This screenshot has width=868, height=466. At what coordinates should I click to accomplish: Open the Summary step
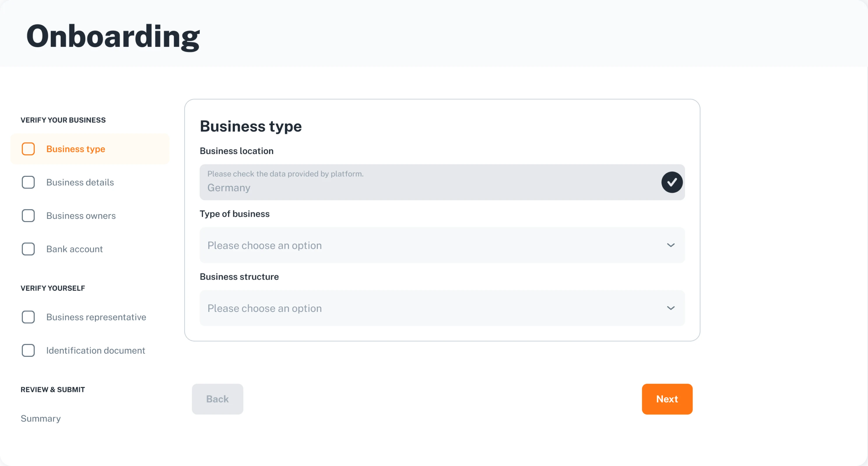coord(41,418)
